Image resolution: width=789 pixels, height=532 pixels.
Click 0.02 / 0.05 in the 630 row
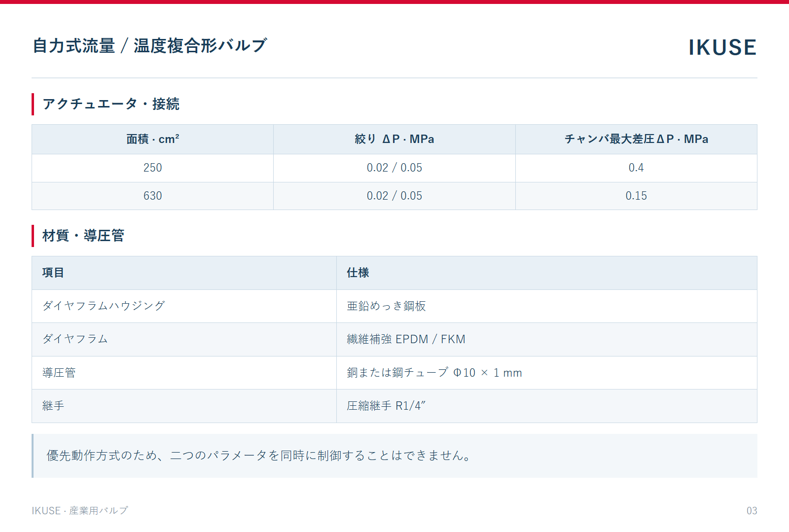[x=394, y=196]
